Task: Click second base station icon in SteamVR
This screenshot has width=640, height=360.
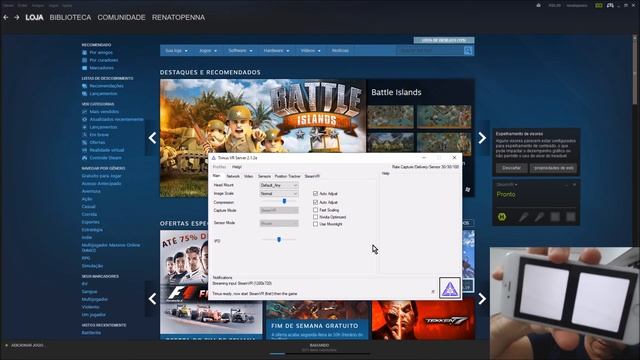Action: [x=571, y=217]
